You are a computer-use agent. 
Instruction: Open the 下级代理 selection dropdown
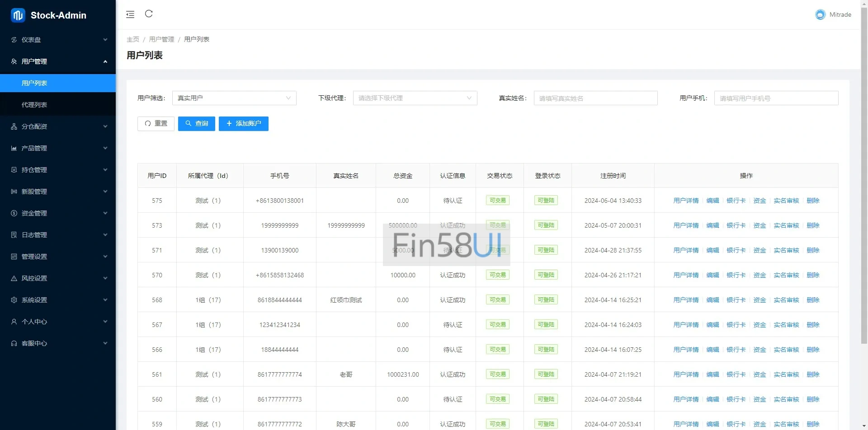[415, 98]
